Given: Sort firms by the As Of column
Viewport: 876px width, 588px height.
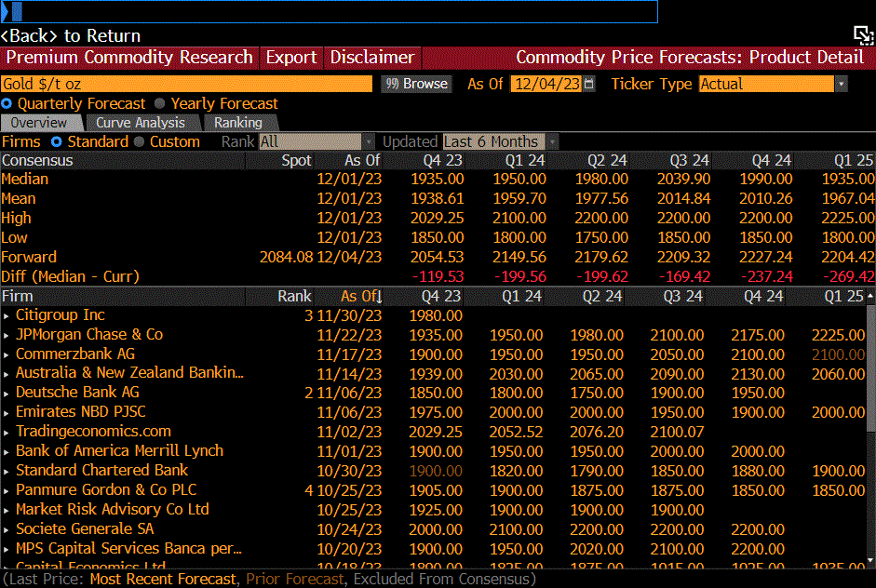Looking at the screenshot, I should tap(361, 296).
